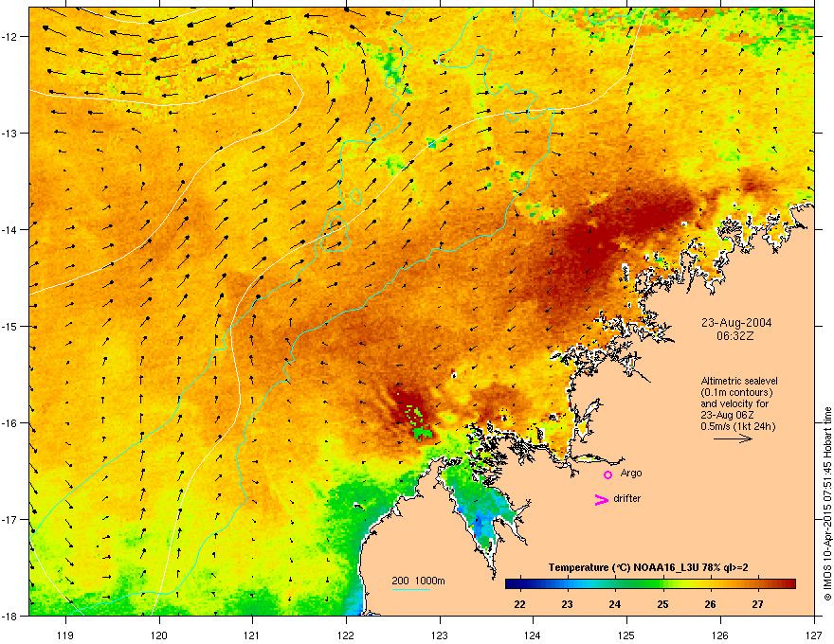The image size is (834, 644).
Task: Click the Temperature NOAA16_L3U colorbar title
Action: 648,567
